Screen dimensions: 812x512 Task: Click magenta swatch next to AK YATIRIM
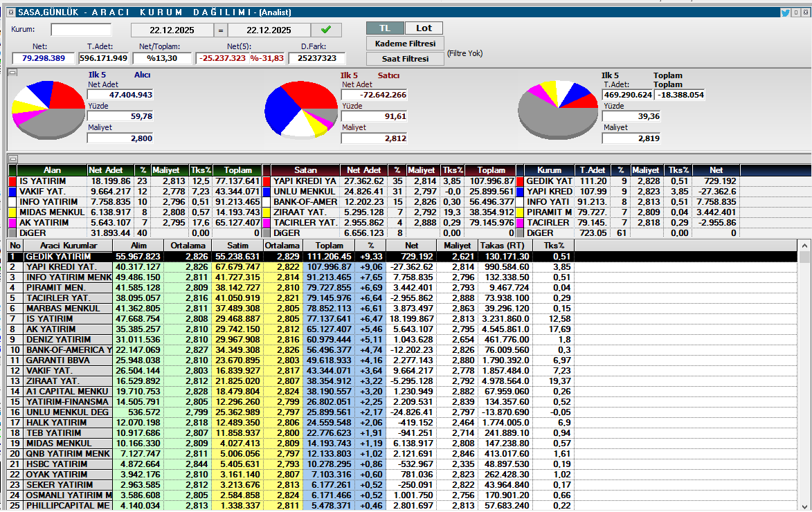[12, 223]
